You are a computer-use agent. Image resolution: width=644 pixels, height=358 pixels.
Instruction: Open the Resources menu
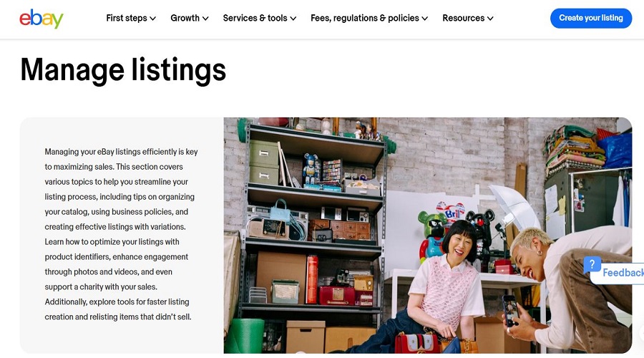[468, 18]
